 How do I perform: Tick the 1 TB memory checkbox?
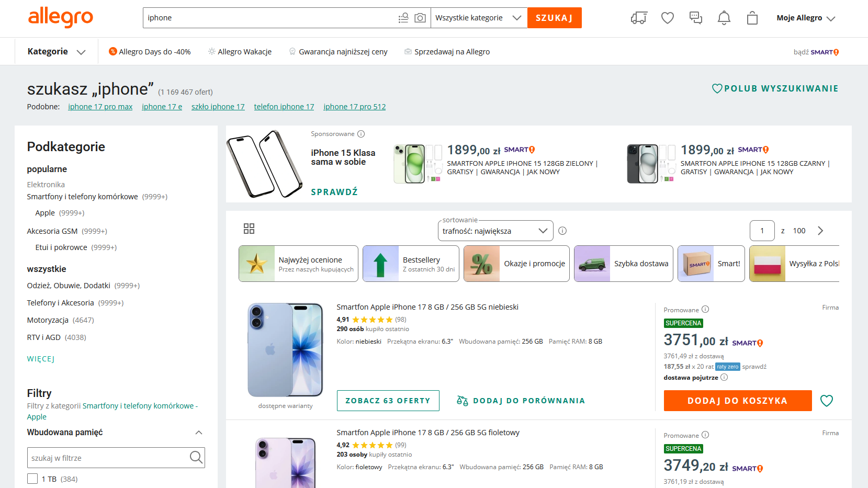32,479
